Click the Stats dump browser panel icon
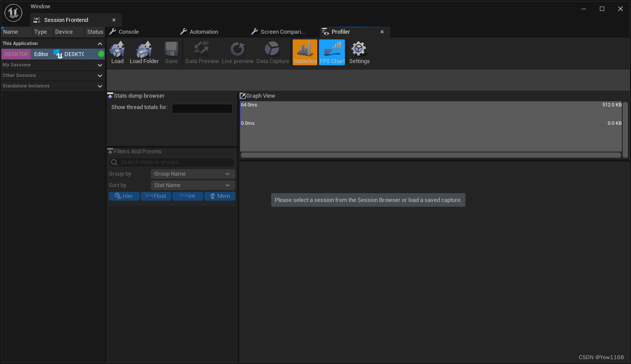Screen dimensions: 631x364 tap(110, 95)
